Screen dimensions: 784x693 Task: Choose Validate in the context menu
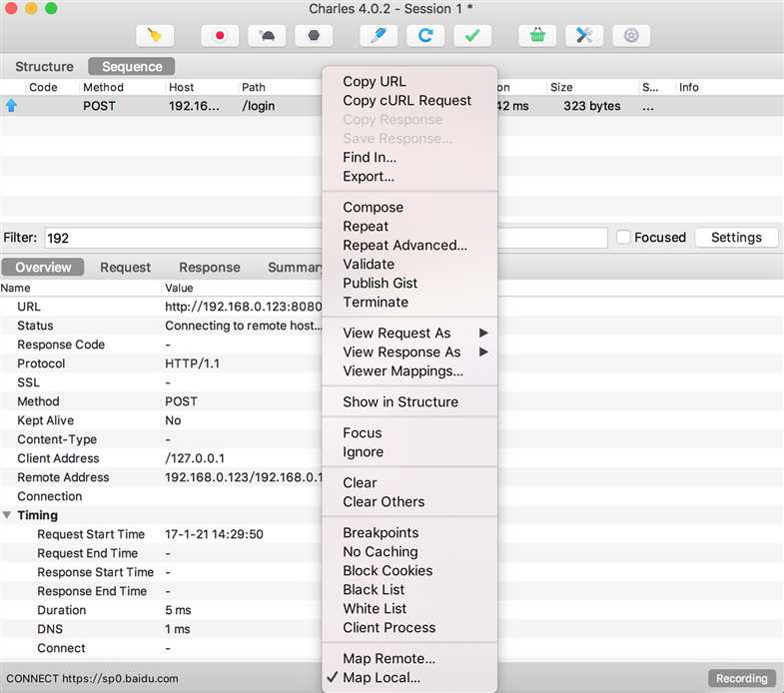coord(409,264)
